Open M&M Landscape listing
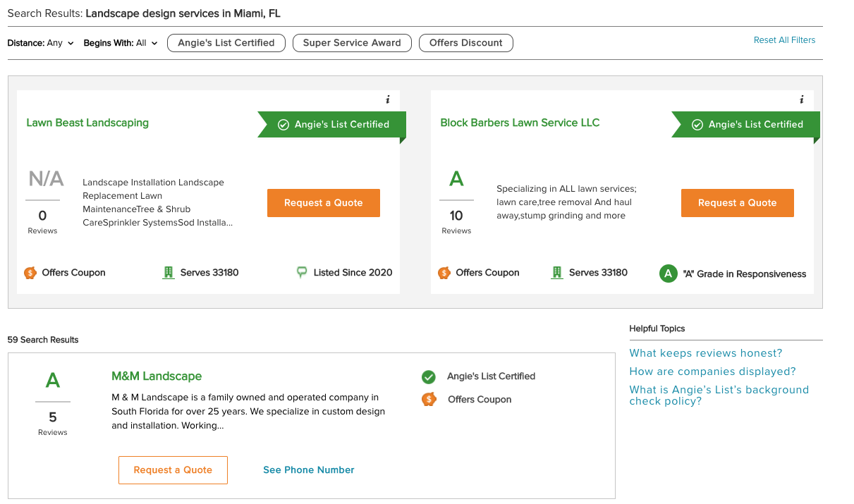This screenshot has height=504, width=854. (x=157, y=376)
